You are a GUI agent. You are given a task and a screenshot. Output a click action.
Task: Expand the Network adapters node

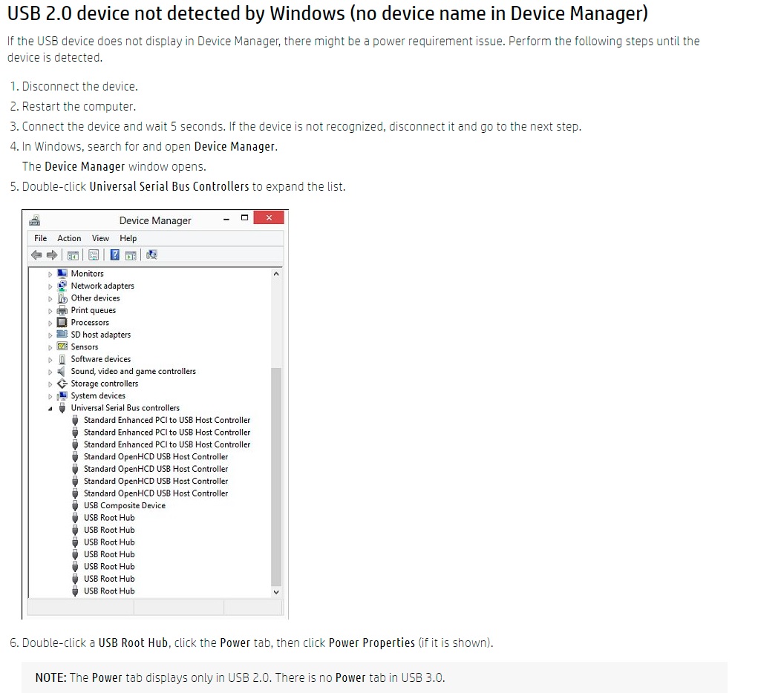point(50,287)
